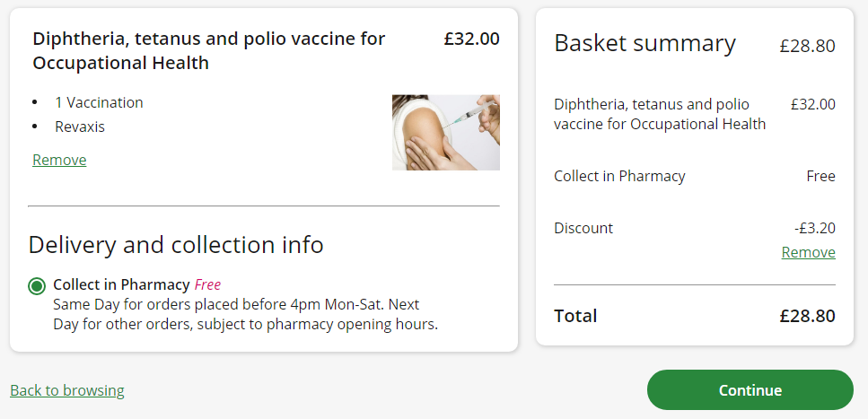Click the bold £28.80 total amount
The height and width of the screenshot is (419, 868).
click(x=807, y=316)
